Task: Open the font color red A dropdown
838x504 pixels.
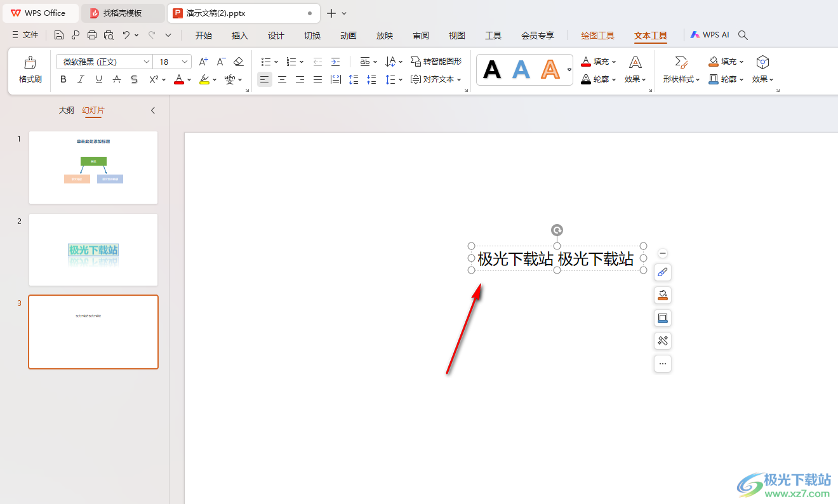Action: tap(189, 79)
